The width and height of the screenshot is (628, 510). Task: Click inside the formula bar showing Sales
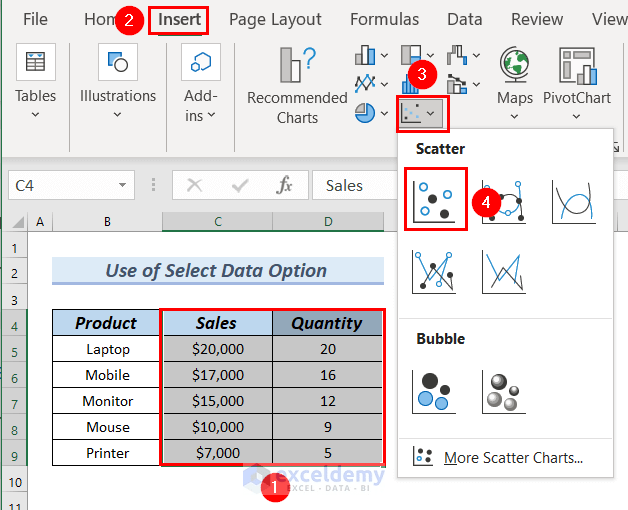click(x=354, y=185)
